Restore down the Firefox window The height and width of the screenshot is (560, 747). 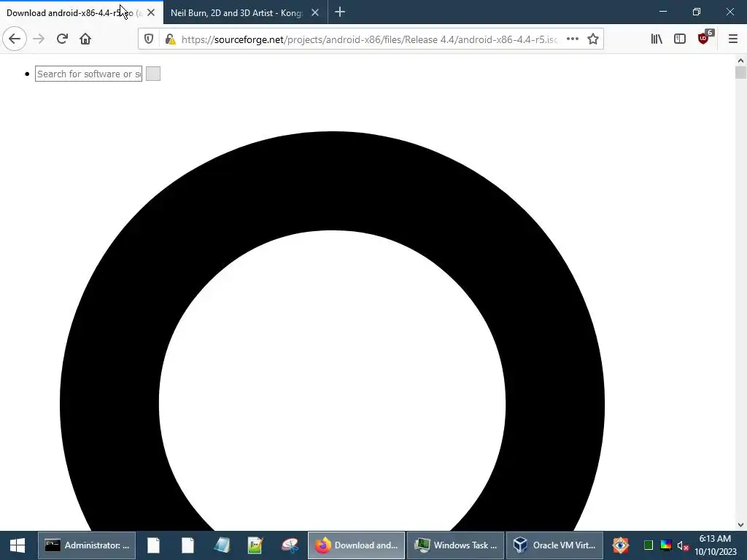[697, 12]
